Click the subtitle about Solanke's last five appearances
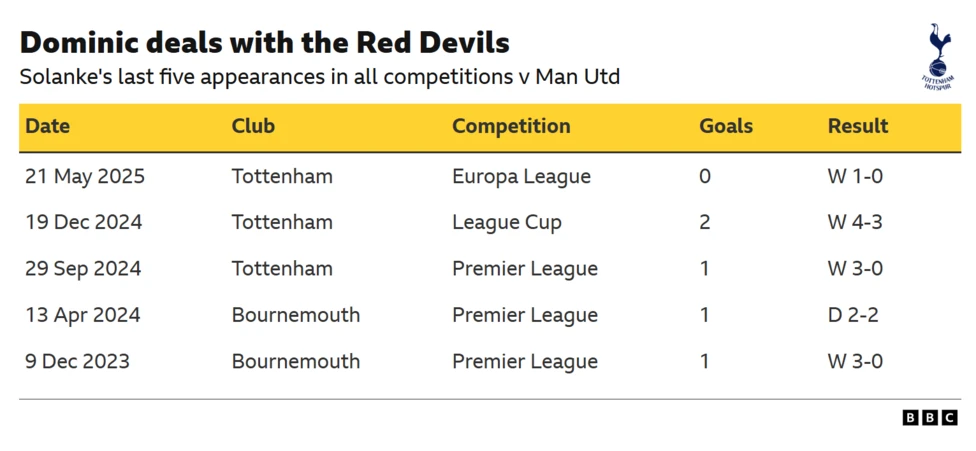The width and height of the screenshot is (976, 451). [319, 77]
